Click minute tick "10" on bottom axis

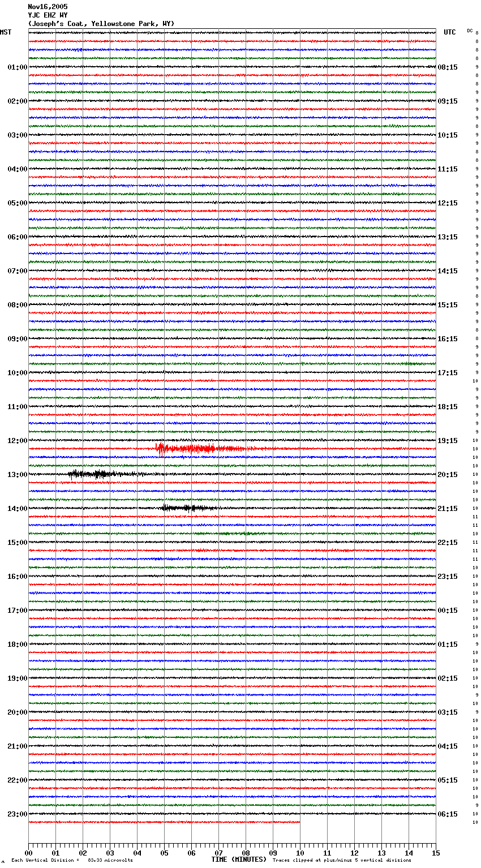[x=300, y=853]
